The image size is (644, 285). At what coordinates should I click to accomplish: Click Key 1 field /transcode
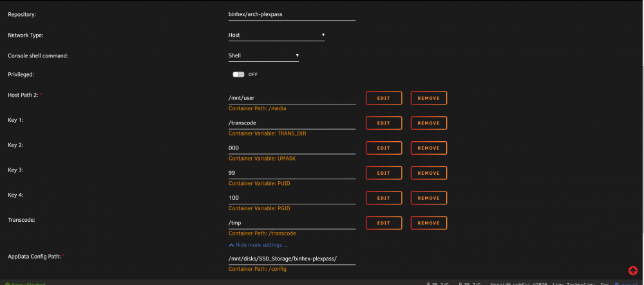292,123
